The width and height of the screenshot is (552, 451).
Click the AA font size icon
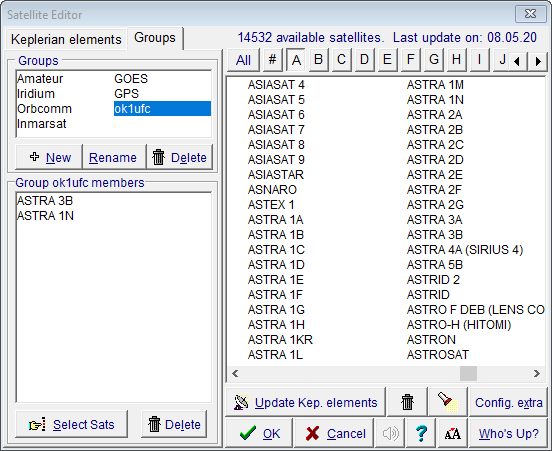(x=452, y=433)
